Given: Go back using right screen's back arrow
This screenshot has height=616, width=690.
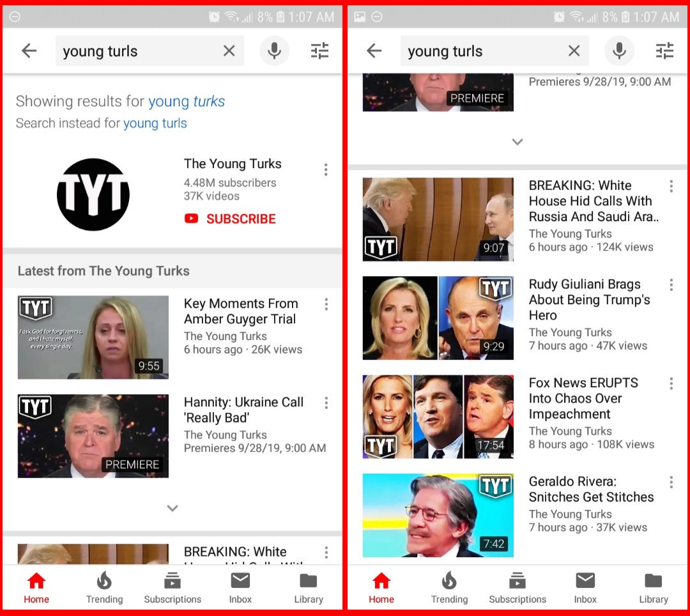Looking at the screenshot, I should pos(374,51).
